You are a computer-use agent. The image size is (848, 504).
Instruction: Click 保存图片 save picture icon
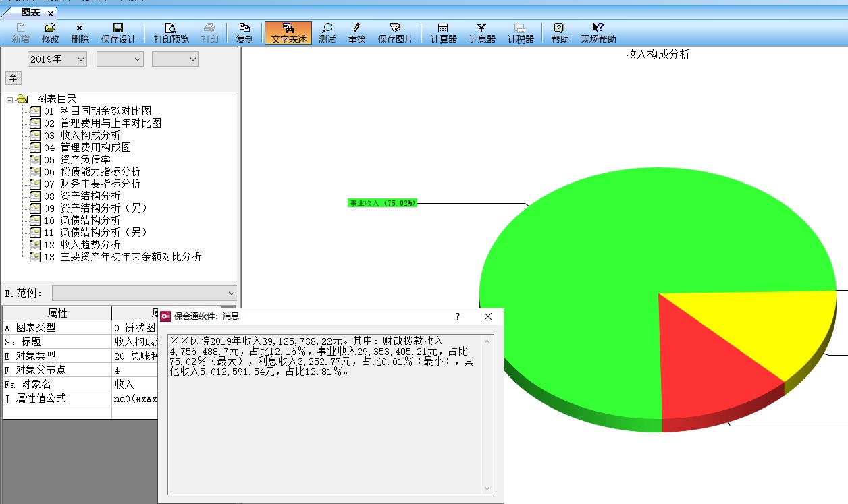pyautogui.click(x=395, y=32)
